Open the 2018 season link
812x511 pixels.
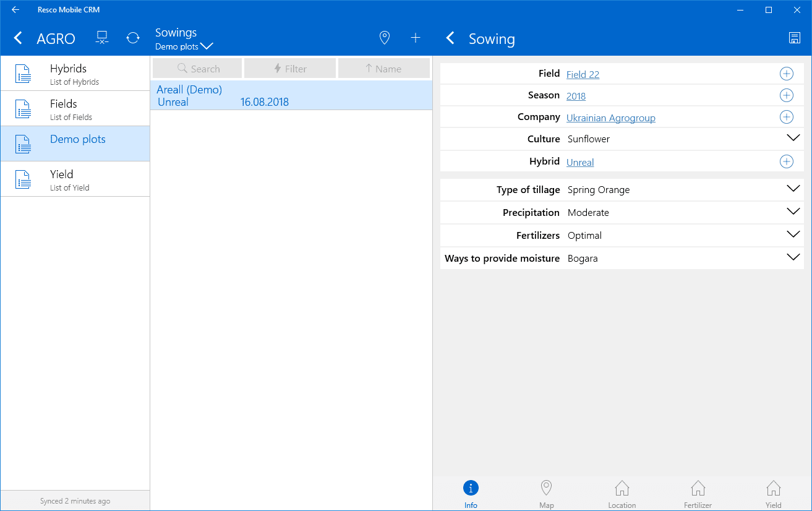[576, 96]
